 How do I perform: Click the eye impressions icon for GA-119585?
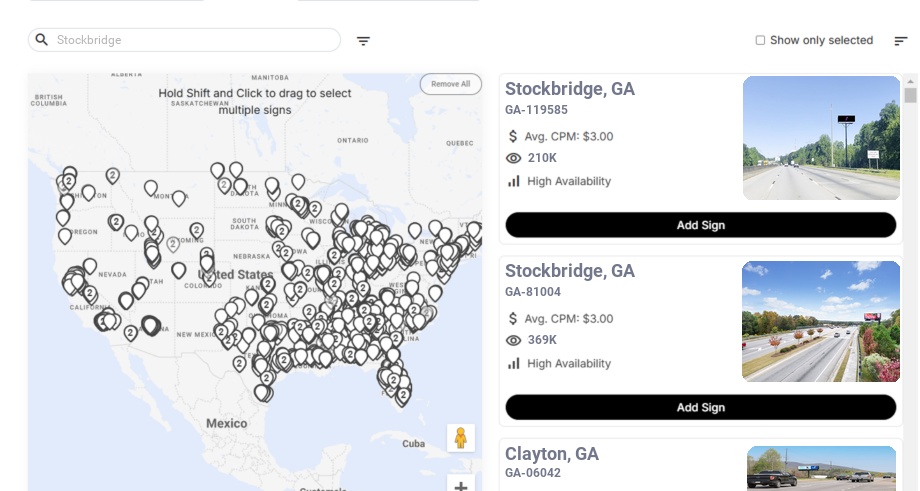pos(514,158)
